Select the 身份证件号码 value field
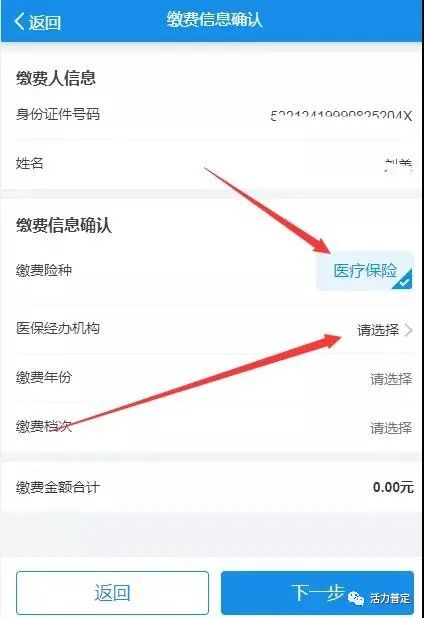 click(x=341, y=116)
